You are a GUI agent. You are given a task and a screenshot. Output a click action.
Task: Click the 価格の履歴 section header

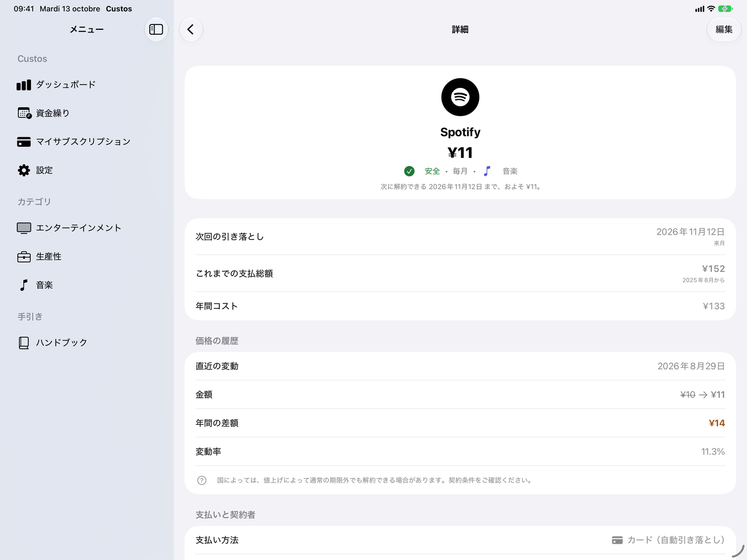point(217,341)
